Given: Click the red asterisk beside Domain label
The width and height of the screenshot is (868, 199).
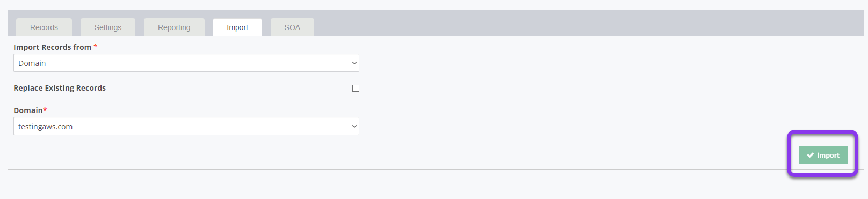Looking at the screenshot, I should click(x=45, y=110).
